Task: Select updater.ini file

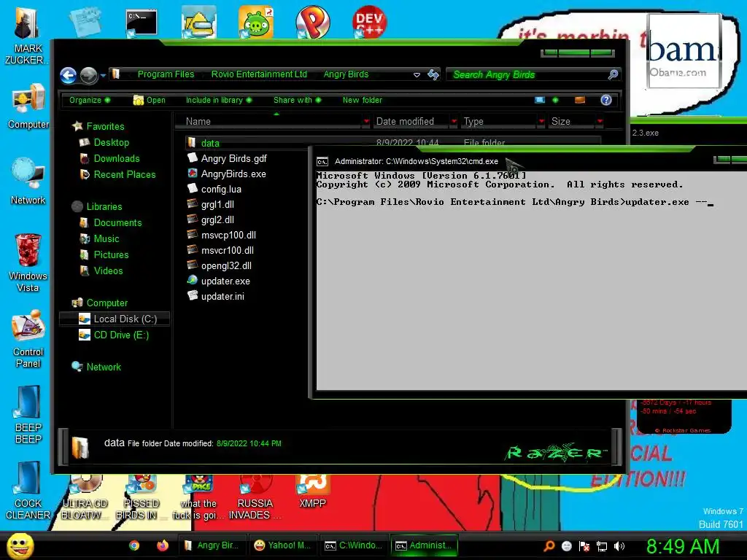Action: [222, 296]
